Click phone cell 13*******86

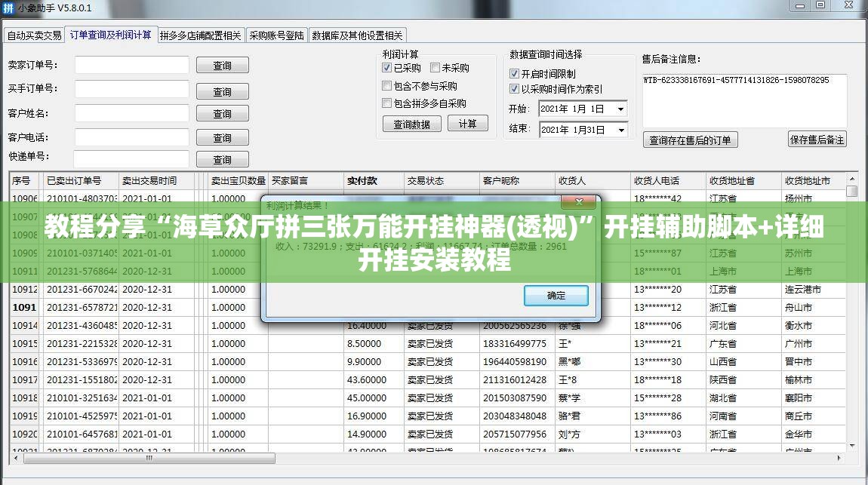click(x=668, y=416)
